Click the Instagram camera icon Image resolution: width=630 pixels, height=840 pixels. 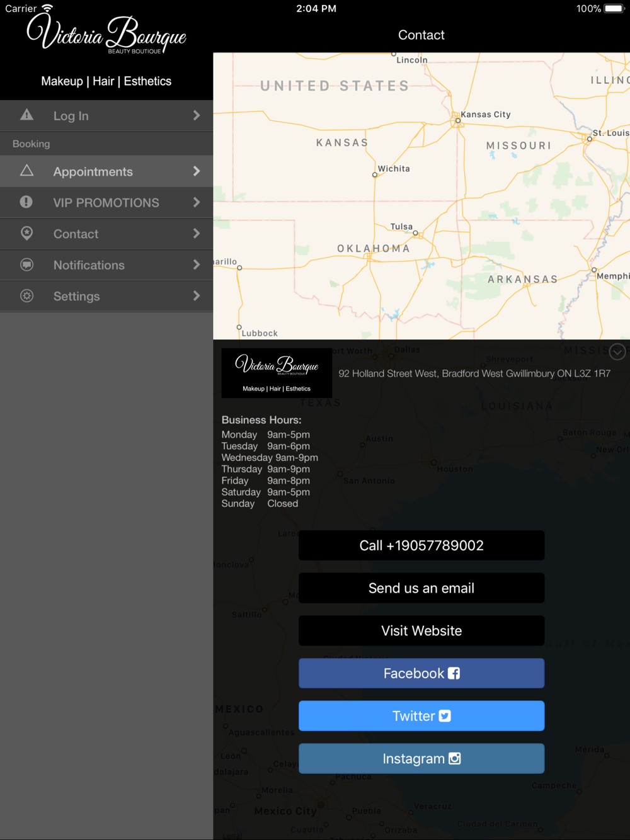454,759
